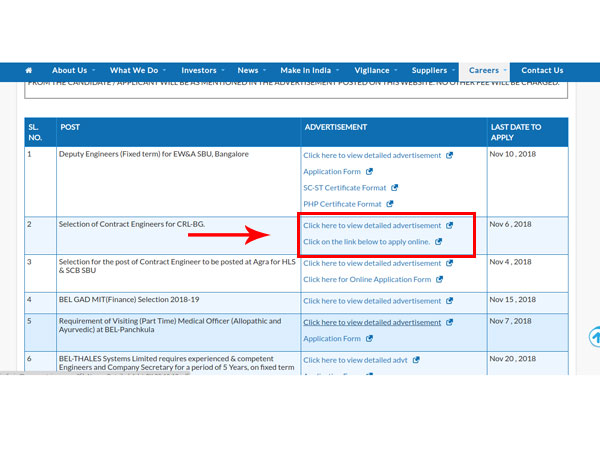Viewport: 600px width, 450px height.
Task: Click external icon beside row 5 Application Form
Action: pos(369,339)
